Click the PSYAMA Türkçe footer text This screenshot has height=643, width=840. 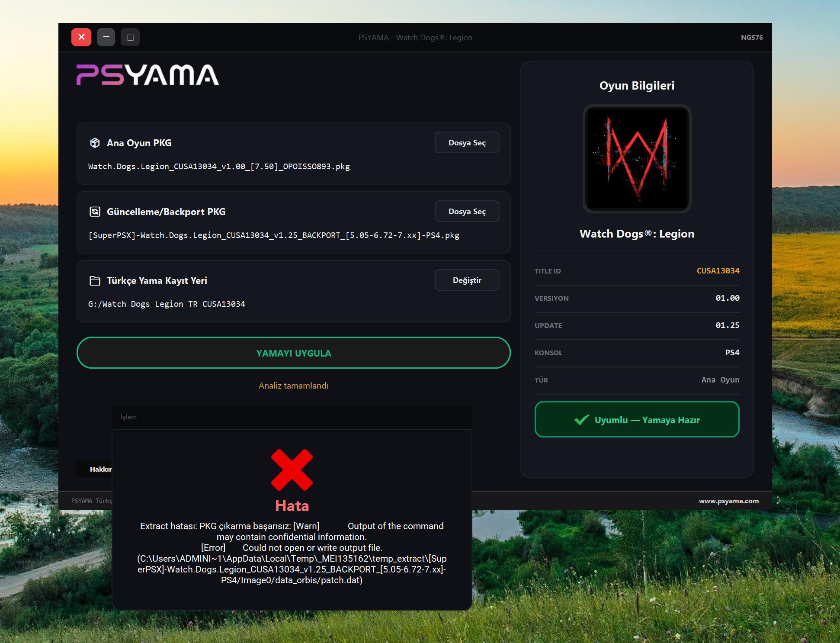click(92, 501)
